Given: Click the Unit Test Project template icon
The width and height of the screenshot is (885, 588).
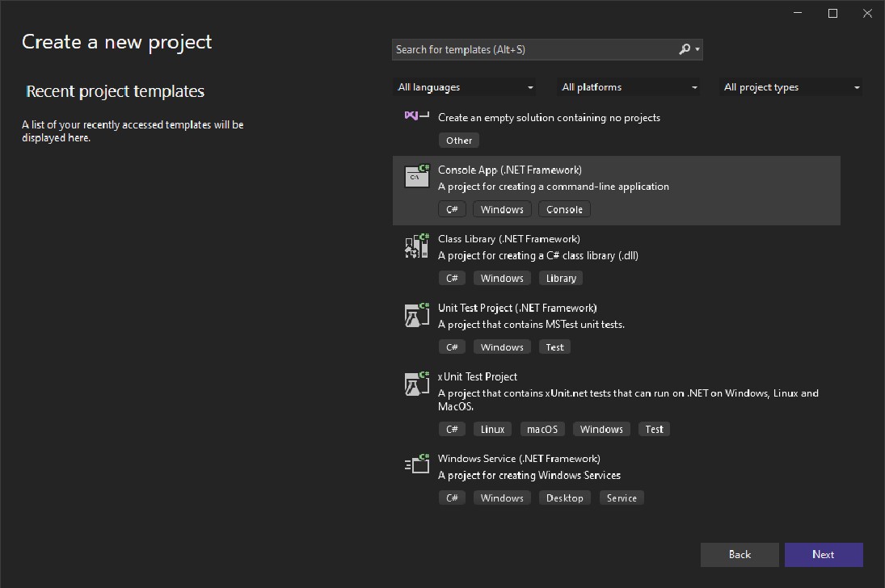Looking at the screenshot, I should pos(416,314).
